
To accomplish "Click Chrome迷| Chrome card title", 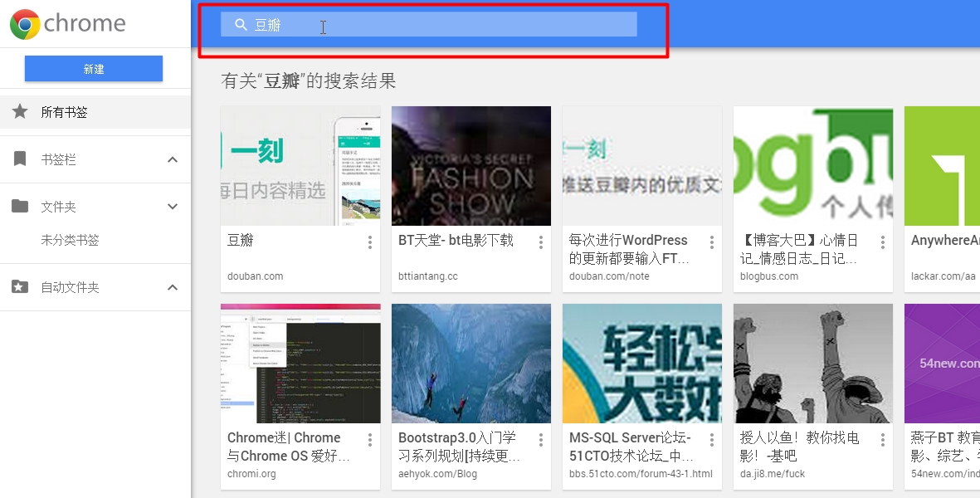I will pyautogui.click(x=288, y=447).
